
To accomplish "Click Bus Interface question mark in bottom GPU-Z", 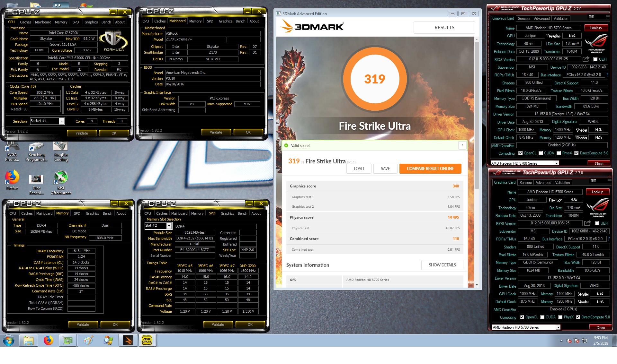I will pos(609,239).
